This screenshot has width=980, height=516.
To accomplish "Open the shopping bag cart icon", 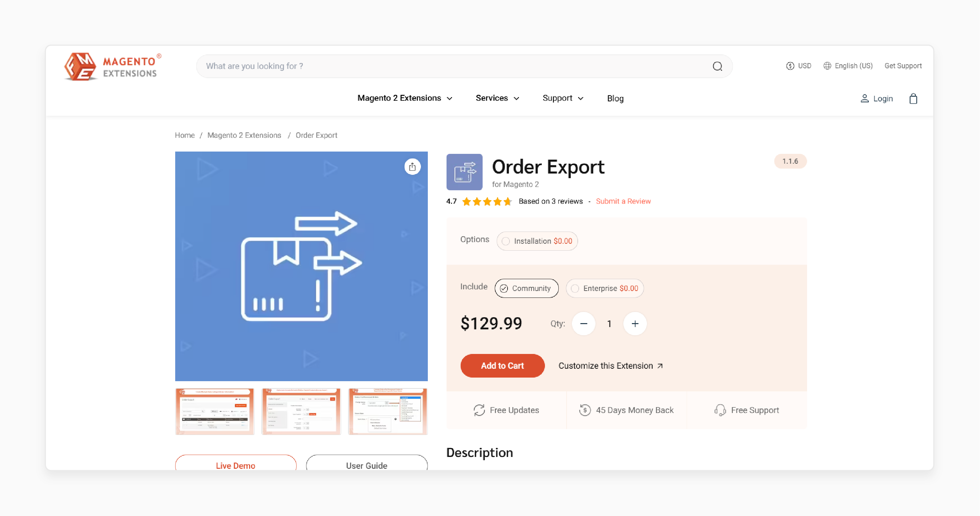I will (913, 98).
